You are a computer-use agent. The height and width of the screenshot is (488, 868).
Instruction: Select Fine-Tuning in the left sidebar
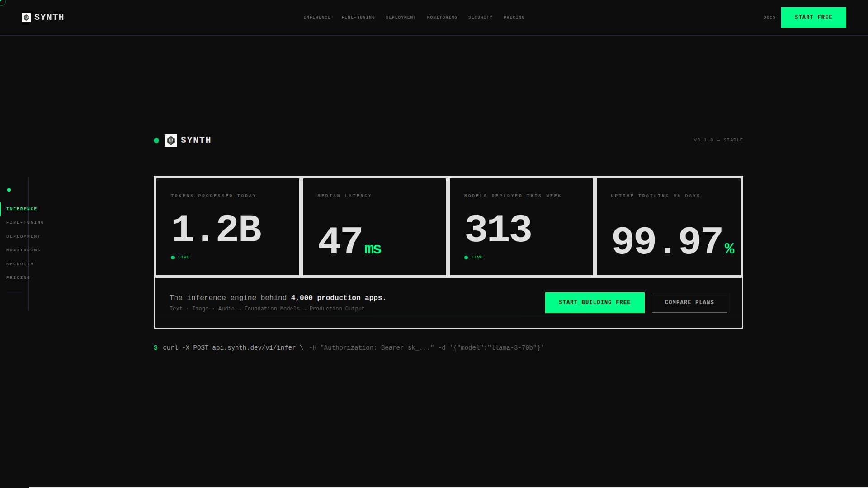pyautogui.click(x=25, y=222)
